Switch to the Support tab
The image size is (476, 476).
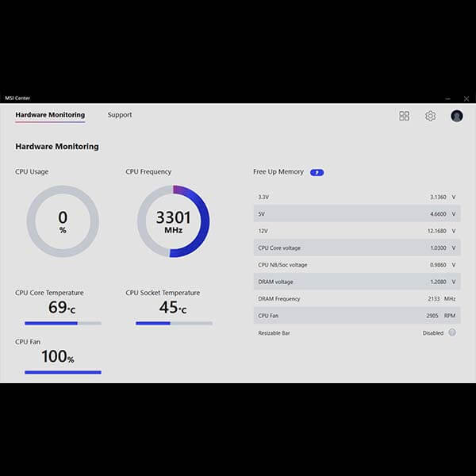(x=120, y=115)
